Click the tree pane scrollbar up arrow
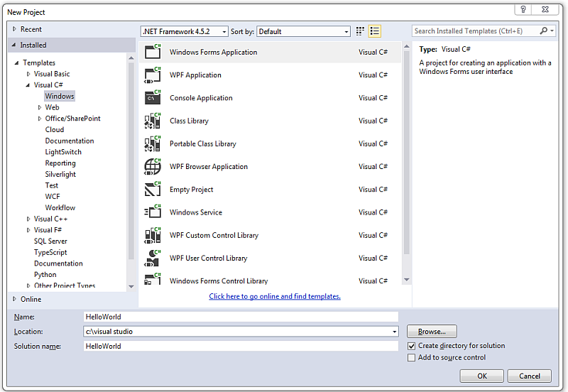Image resolution: width=568 pixels, height=392 pixels. pyautogui.click(x=131, y=58)
